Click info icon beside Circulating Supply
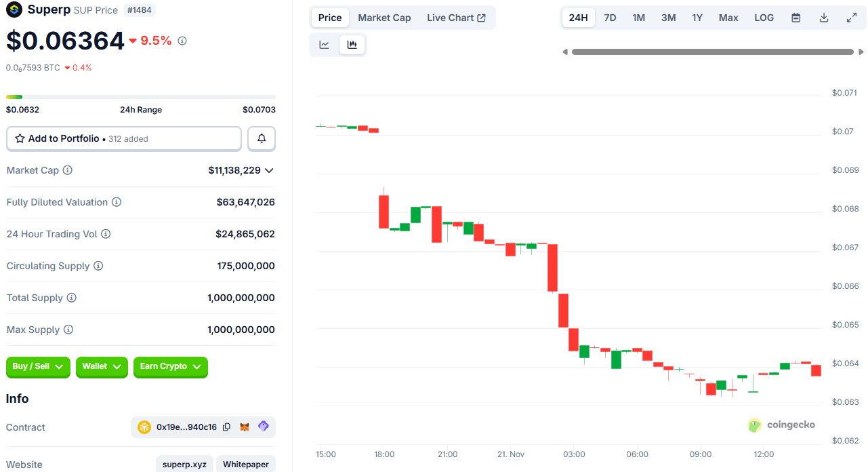This screenshot has width=868, height=472. [98, 266]
